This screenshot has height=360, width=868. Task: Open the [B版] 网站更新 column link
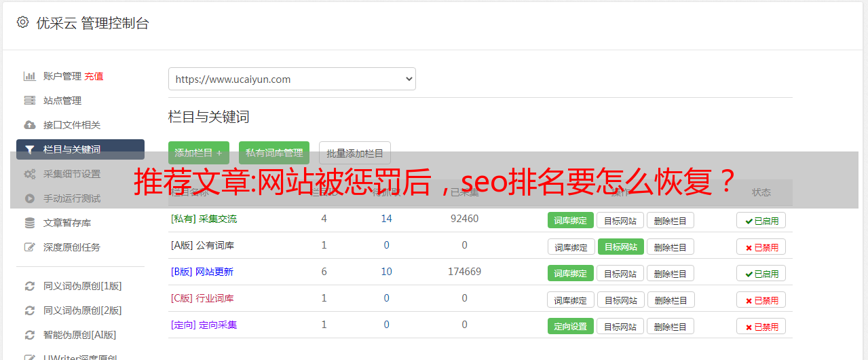(202, 272)
